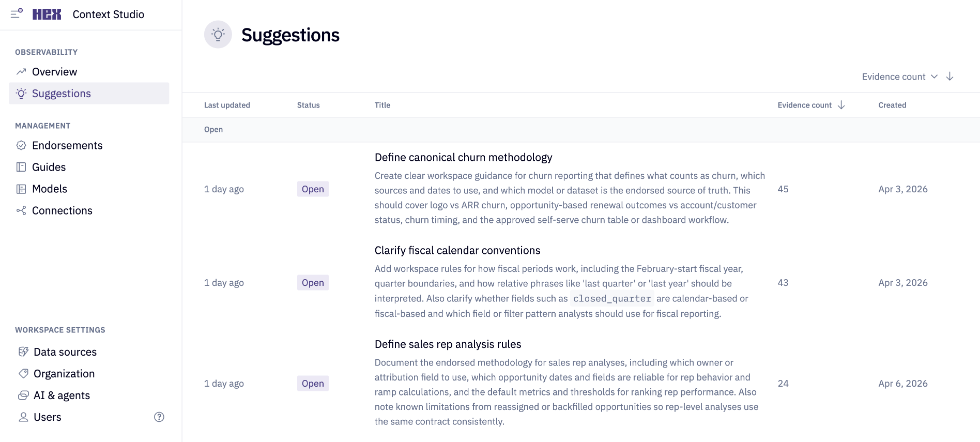This screenshot has height=442, width=980.
Task: Collapse the Open suggestions group
Action: coord(213,129)
